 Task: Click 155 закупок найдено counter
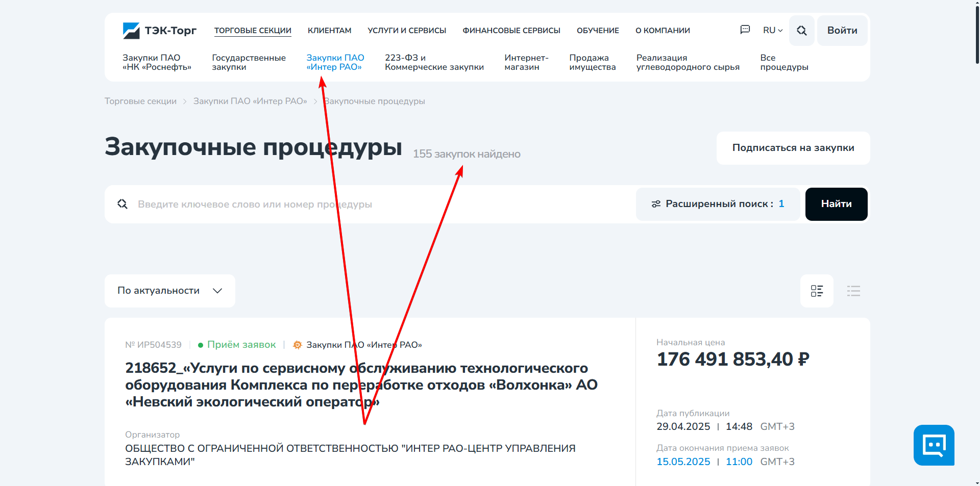click(x=467, y=154)
